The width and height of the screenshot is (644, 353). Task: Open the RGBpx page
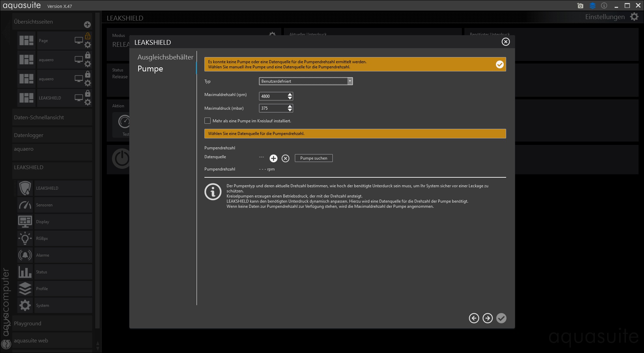pos(55,239)
